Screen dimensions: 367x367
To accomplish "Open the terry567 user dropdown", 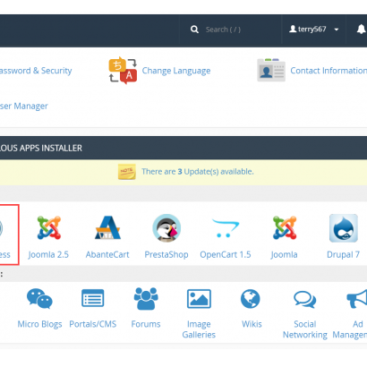I will [314, 29].
